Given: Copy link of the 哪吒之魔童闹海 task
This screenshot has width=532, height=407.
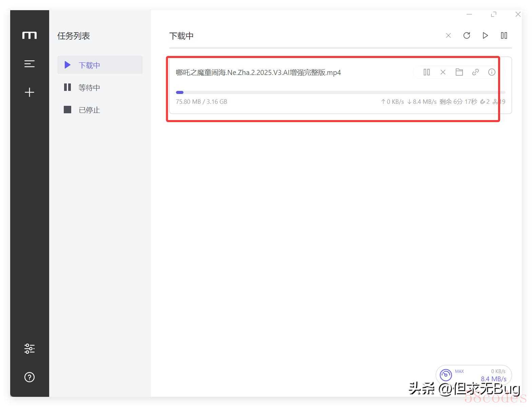Looking at the screenshot, I should tap(475, 72).
